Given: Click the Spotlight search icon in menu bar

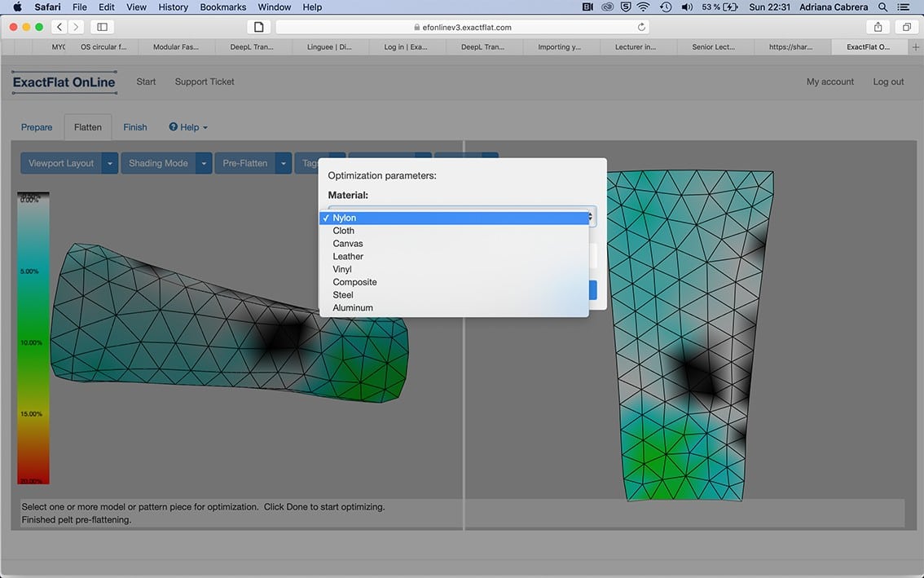Looking at the screenshot, I should (x=882, y=7).
